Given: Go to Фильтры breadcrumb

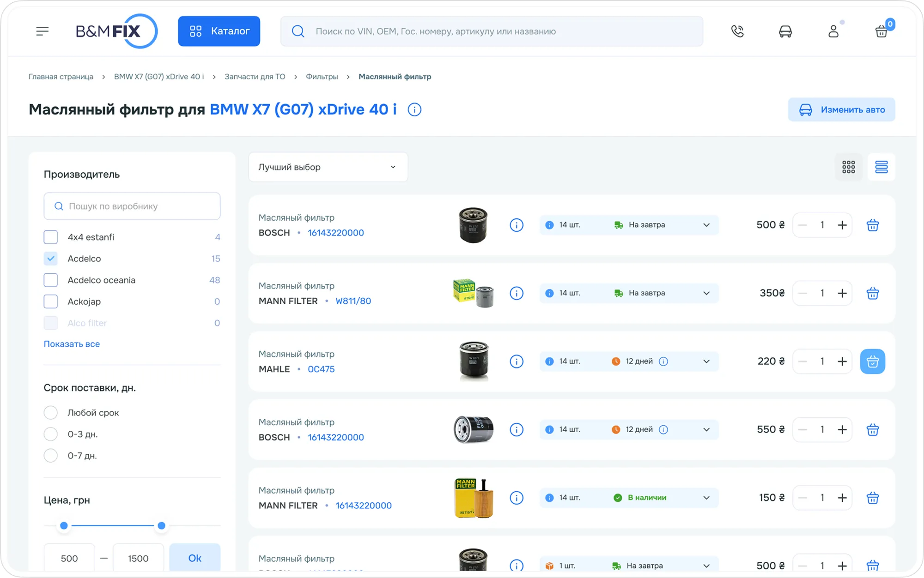Looking at the screenshot, I should pyautogui.click(x=322, y=77).
